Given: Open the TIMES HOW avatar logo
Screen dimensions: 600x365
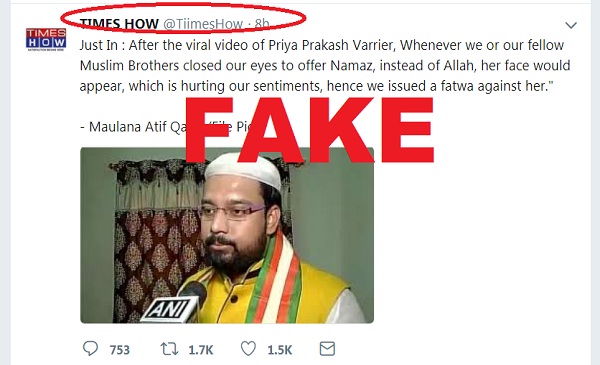Looking at the screenshot, I should pyautogui.click(x=46, y=39).
